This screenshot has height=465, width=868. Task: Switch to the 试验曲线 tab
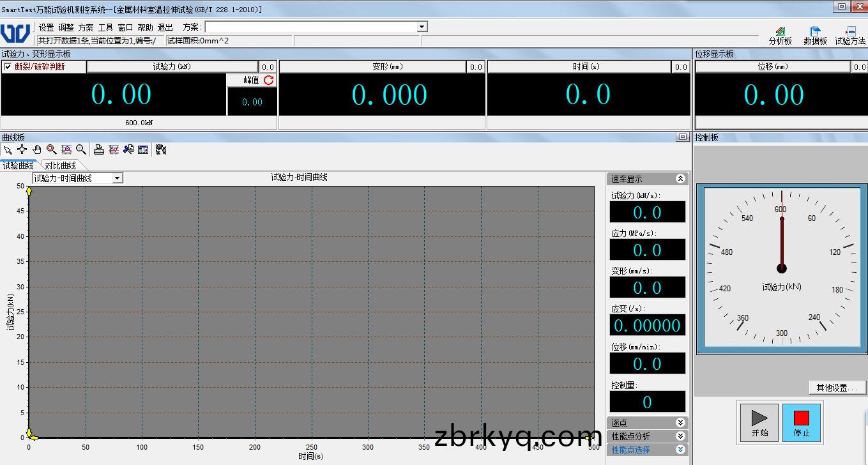pyautogui.click(x=19, y=165)
